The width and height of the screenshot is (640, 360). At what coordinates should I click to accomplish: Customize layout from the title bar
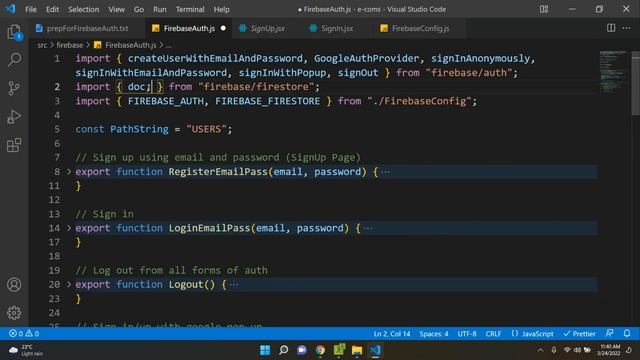coord(544,9)
